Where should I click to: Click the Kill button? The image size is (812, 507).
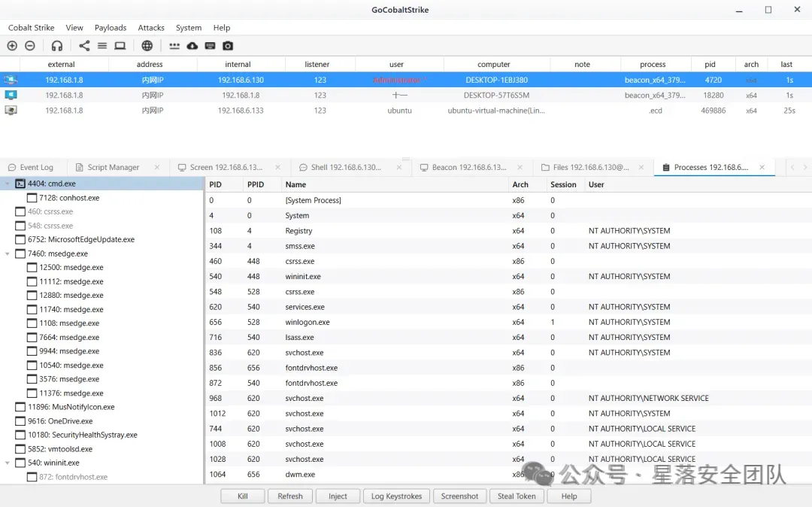(x=242, y=496)
